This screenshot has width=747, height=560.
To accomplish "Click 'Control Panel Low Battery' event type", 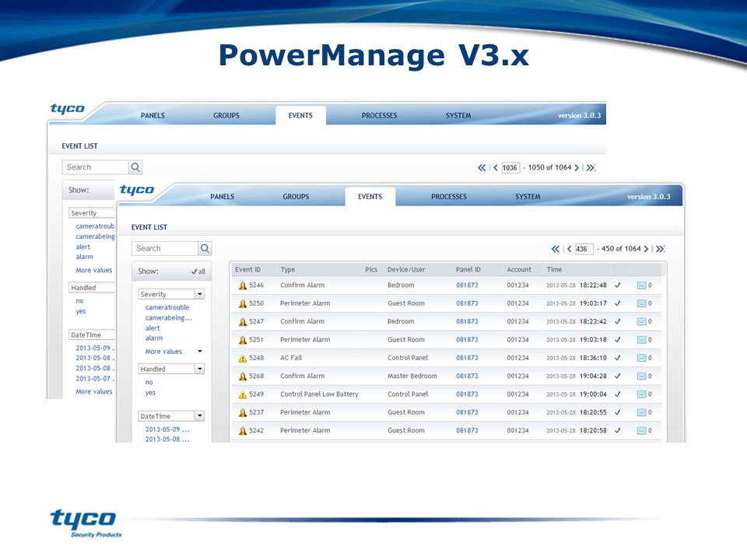I will 319,394.
